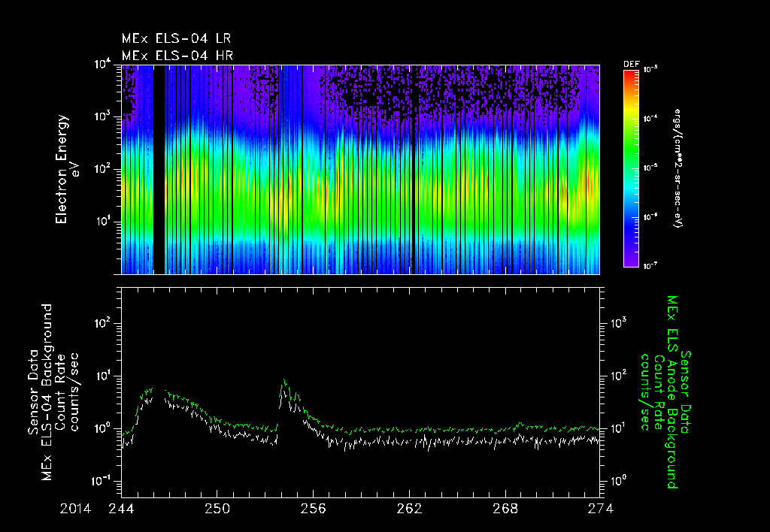Click the white 'MEx ELS-04 Background' axis label
The width and height of the screenshot is (770, 532).
click(47, 391)
